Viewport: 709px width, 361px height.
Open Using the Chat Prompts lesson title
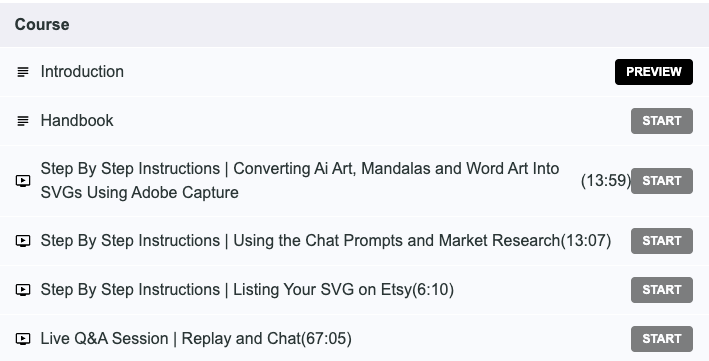[x=300, y=240]
